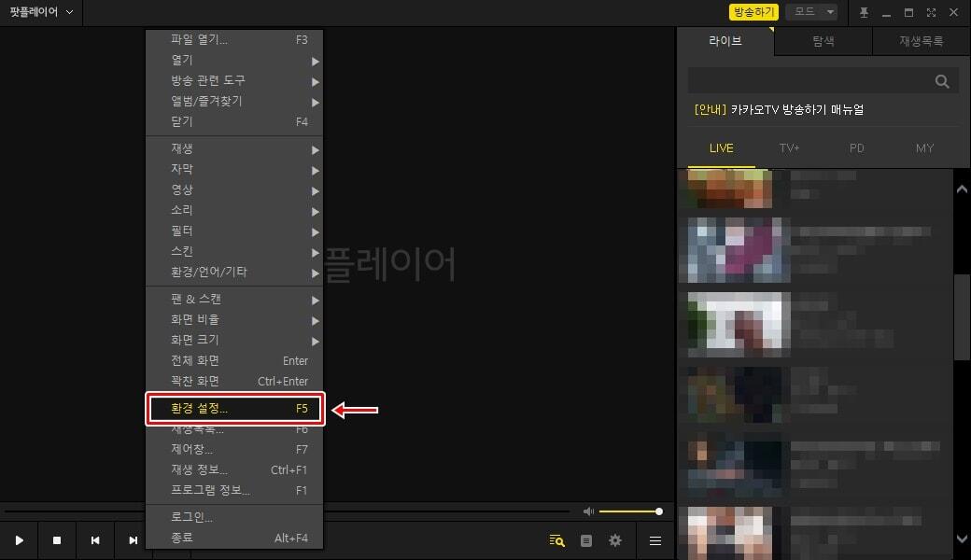The height and width of the screenshot is (560, 971).
Task: Select 로그인... menu item
Action: pyautogui.click(x=234, y=517)
